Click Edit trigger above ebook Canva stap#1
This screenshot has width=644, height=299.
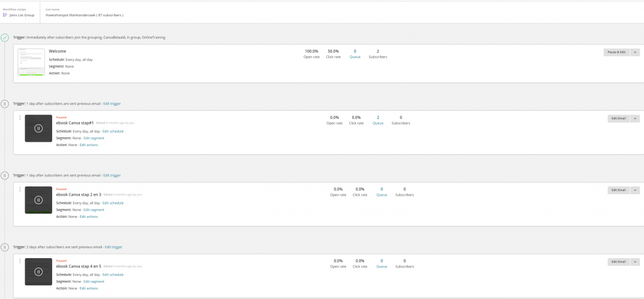pos(112,103)
